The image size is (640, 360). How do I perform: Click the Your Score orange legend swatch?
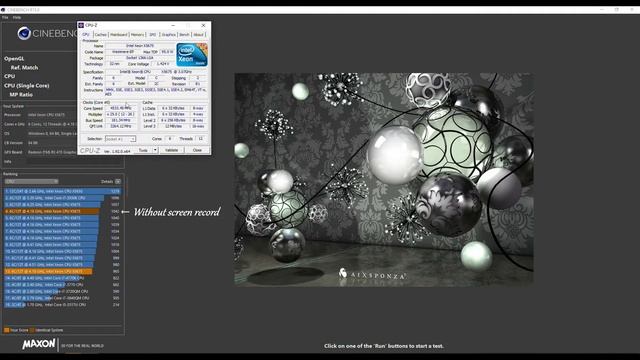(7, 330)
